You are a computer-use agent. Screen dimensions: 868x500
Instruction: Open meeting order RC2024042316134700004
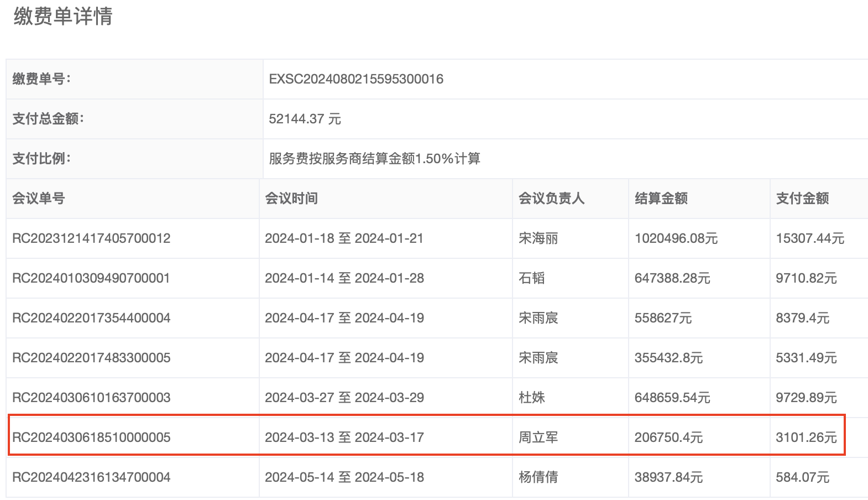pyautogui.click(x=91, y=477)
